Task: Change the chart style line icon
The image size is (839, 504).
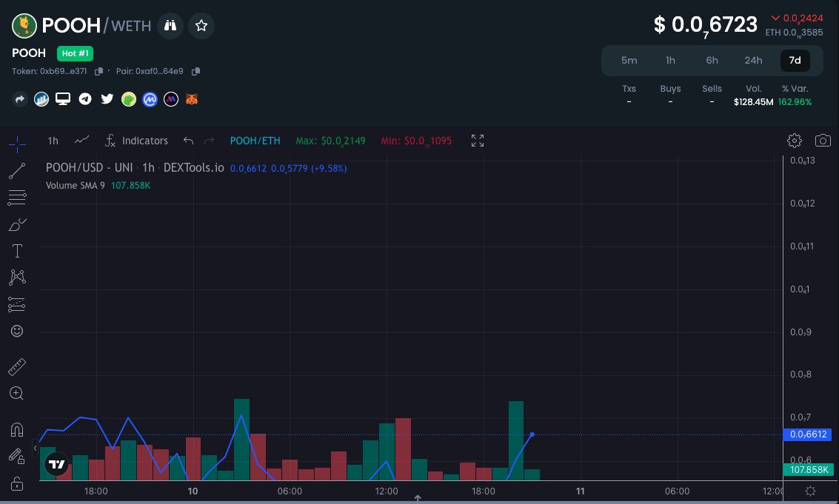Action: [x=82, y=140]
